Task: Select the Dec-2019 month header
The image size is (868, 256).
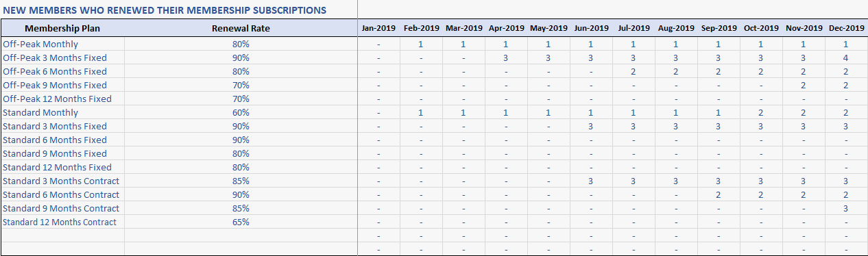Action: [x=846, y=28]
